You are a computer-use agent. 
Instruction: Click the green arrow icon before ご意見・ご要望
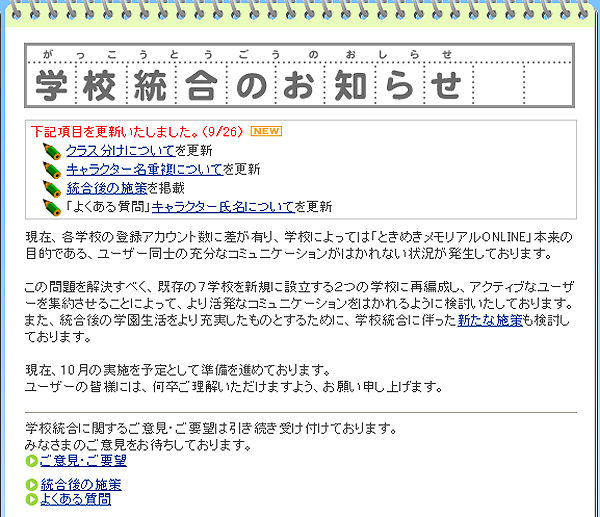coord(31,461)
